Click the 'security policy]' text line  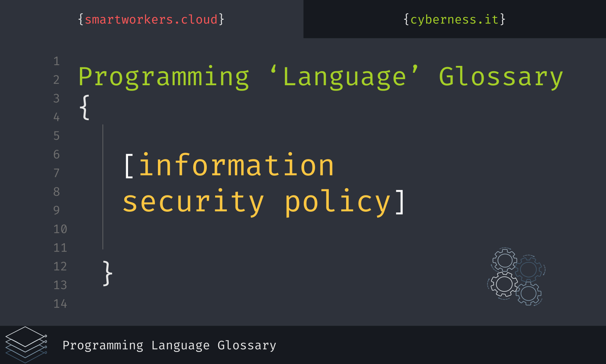(264, 202)
